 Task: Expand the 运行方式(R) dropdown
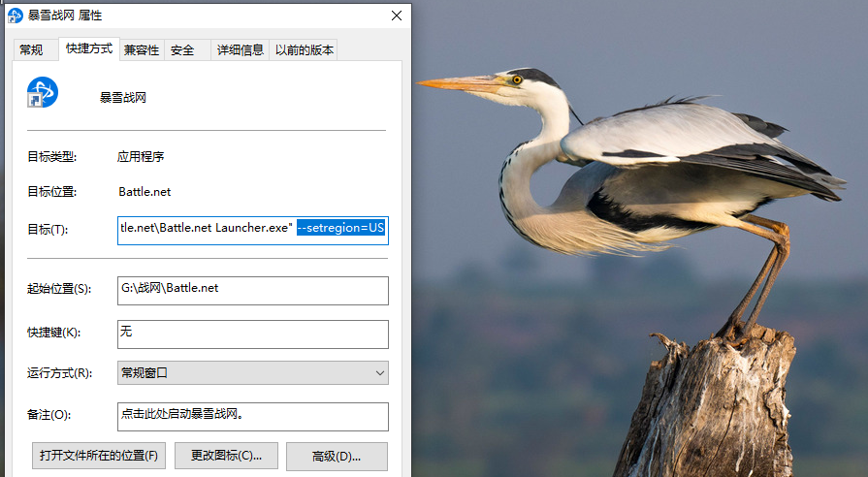252,373
